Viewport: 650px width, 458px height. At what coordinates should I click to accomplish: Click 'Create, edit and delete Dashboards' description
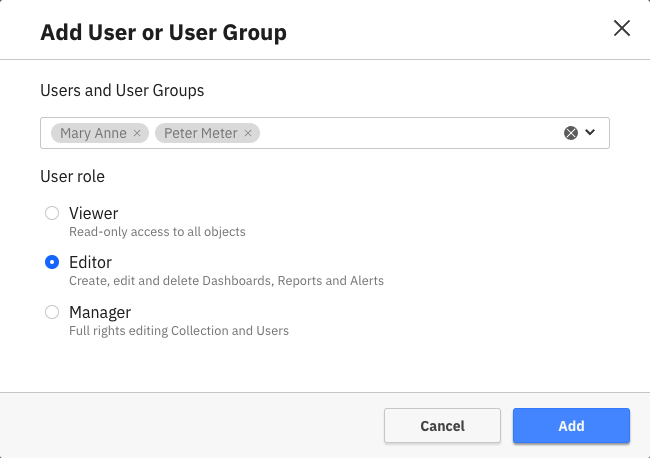pos(226,281)
